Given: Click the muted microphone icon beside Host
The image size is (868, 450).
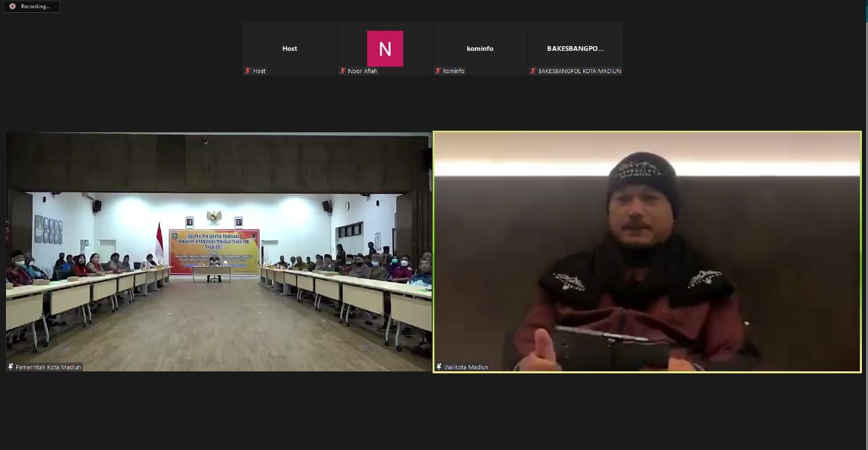Looking at the screenshot, I should [x=248, y=71].
